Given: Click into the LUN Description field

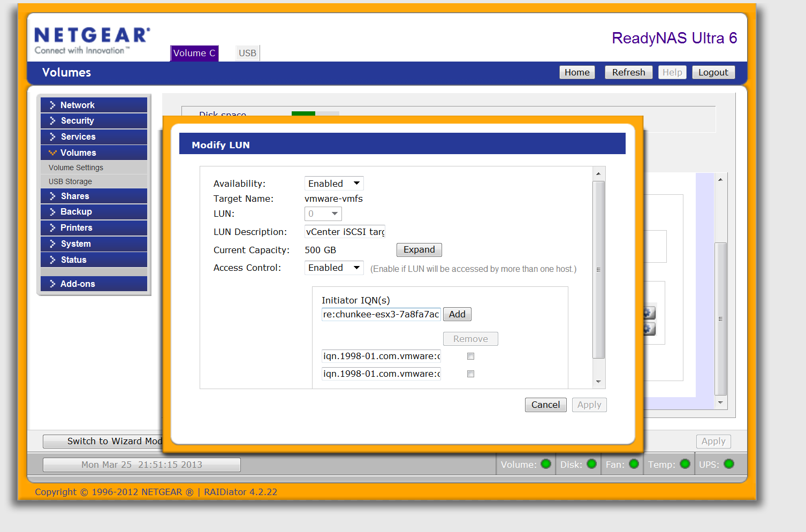Looking at the screenshot, I should click(345, 232).
